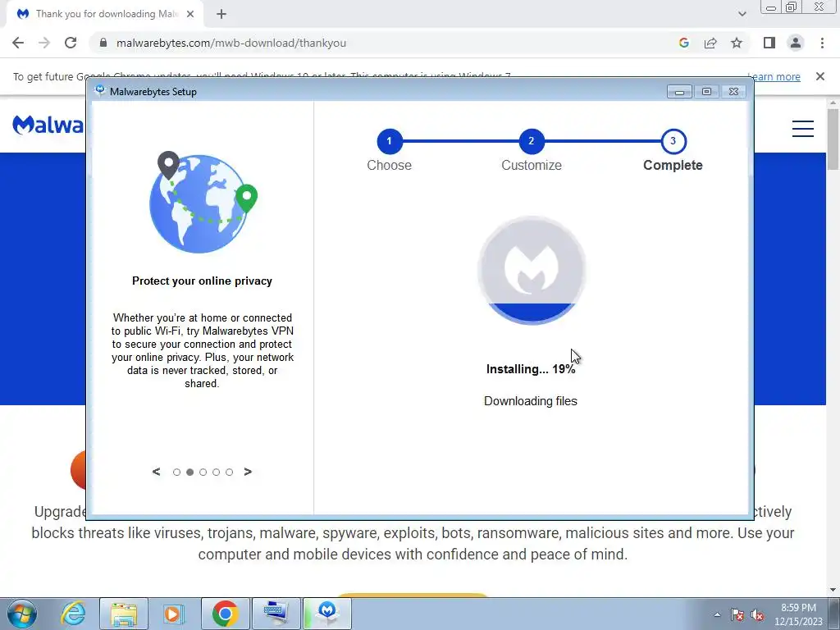This screenshot has height=630, width=840.
Task: Show next promo slide arrow
Action: pos(248,472)
